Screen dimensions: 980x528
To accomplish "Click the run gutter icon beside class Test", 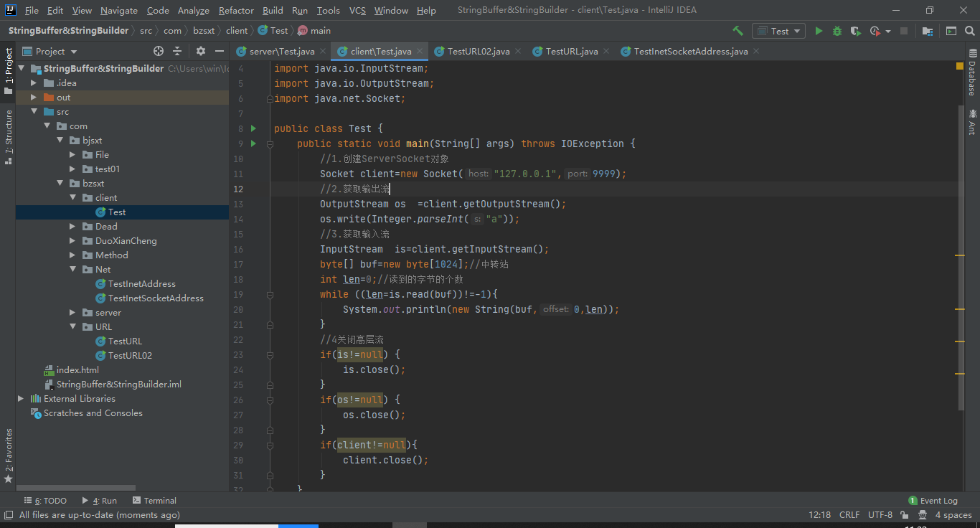I will tap(253, 128).
